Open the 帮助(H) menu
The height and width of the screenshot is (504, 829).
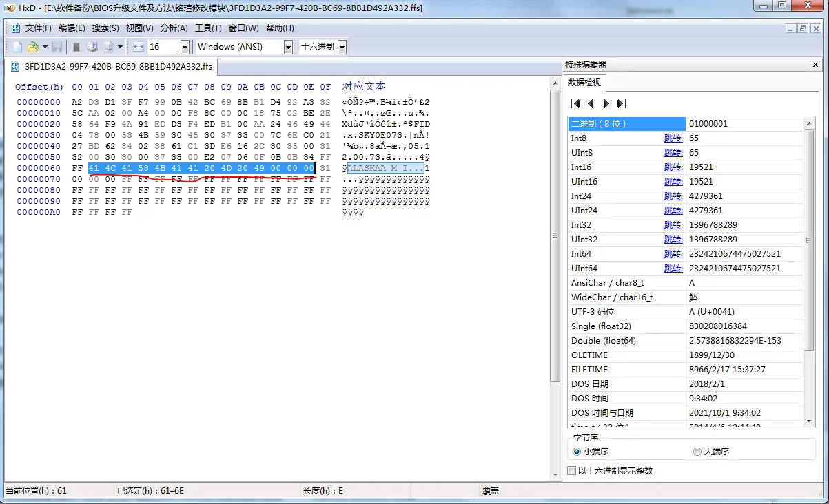(280, 28)
